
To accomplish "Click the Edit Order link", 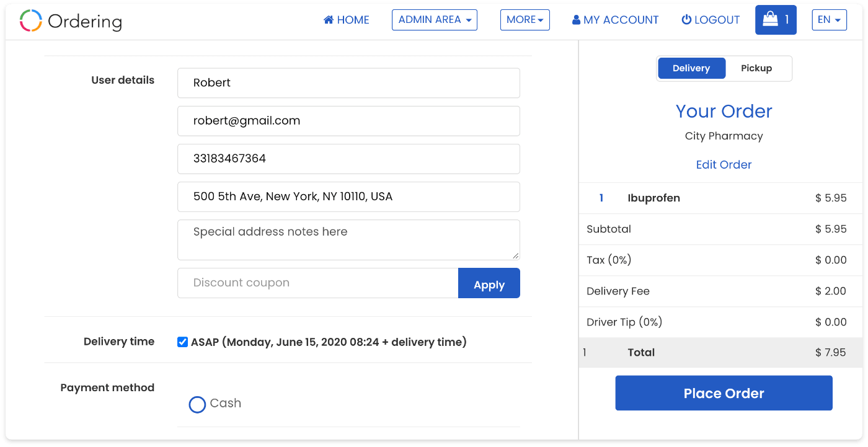I will pos(724,164).
